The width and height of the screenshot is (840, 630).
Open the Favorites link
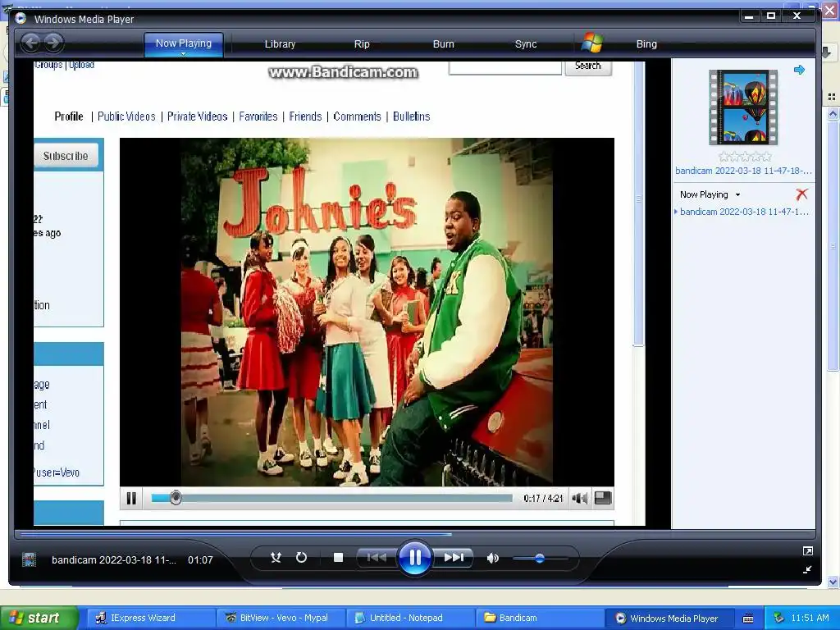258,116
